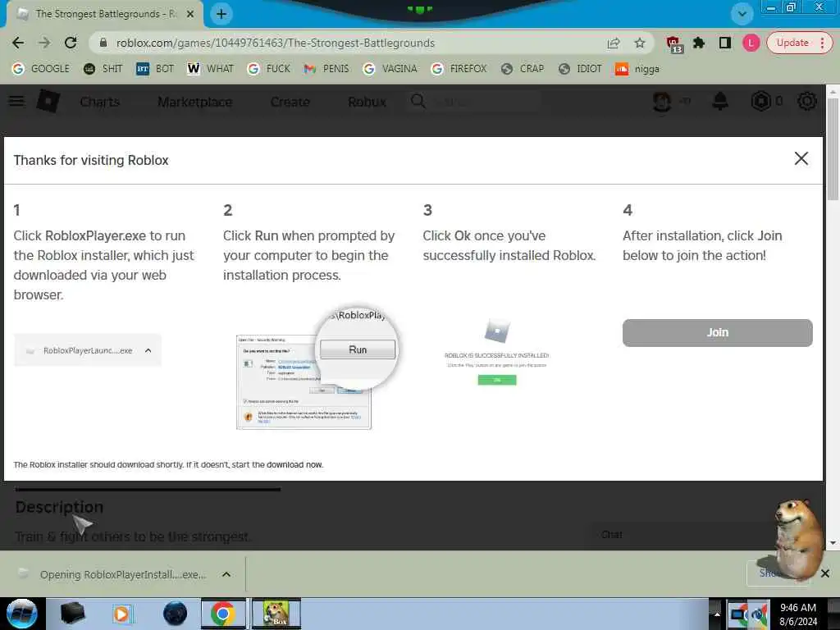Open the IDIOT bookmark
Screen dimensions: 840x630
tap(580, 69)
